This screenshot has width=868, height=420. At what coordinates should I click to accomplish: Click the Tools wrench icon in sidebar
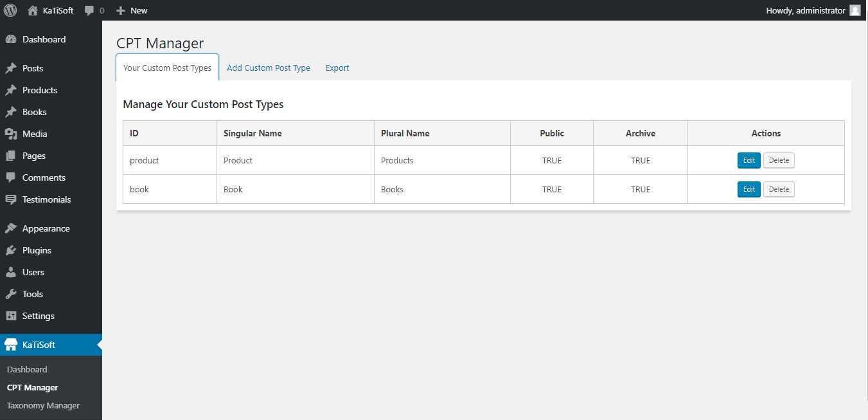click(11, 294)
